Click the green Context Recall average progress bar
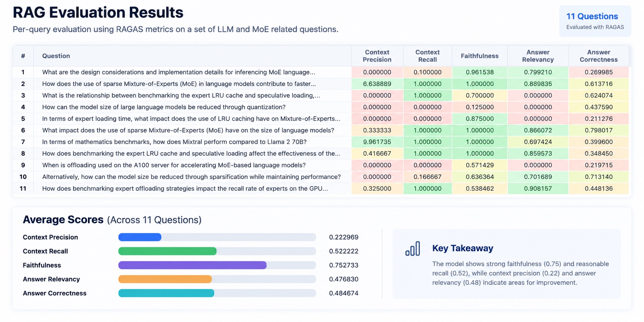Viewport: 644px width, 322px height. coord(217,251)
